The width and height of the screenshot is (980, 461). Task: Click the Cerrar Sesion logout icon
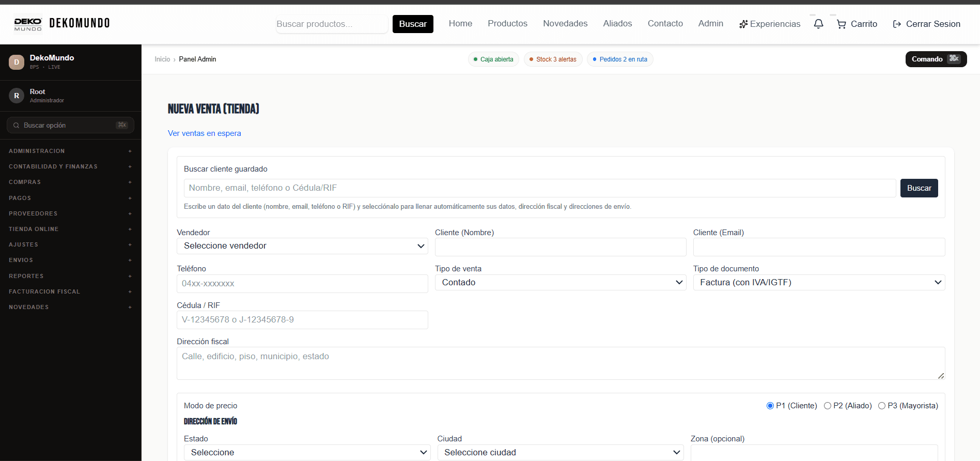click(897, 24)
